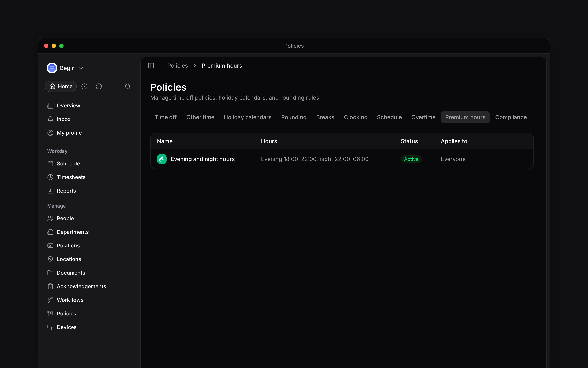Screen dimensions: 588x368
Task: Click the Status column header
Action: coord(409,141)
